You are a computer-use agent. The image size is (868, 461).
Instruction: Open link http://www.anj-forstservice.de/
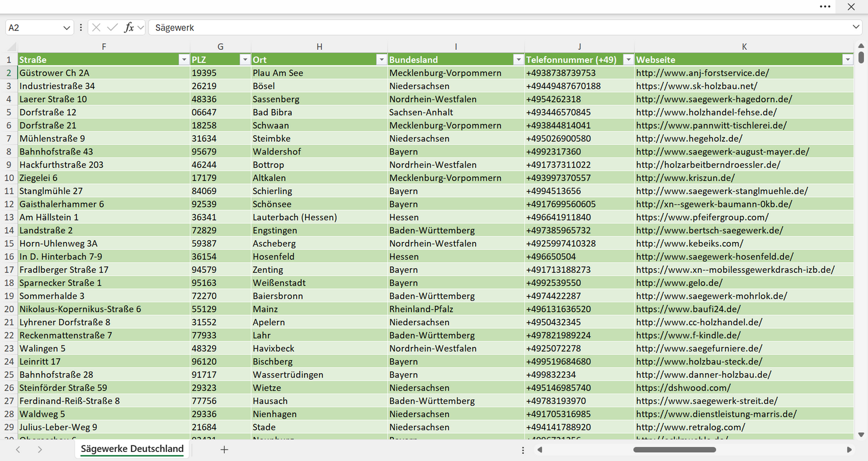(x=702, y=73)
